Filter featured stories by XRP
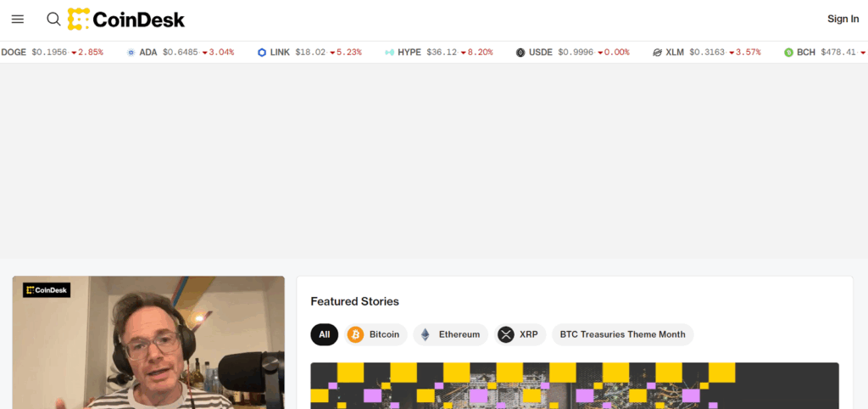This screenshot has width=868, height=409. [520, 334]
